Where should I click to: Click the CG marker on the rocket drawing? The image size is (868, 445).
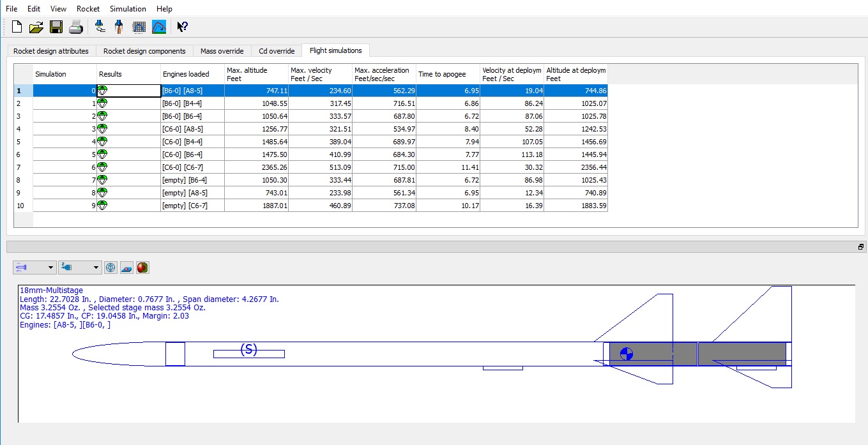tap(627, 354)
